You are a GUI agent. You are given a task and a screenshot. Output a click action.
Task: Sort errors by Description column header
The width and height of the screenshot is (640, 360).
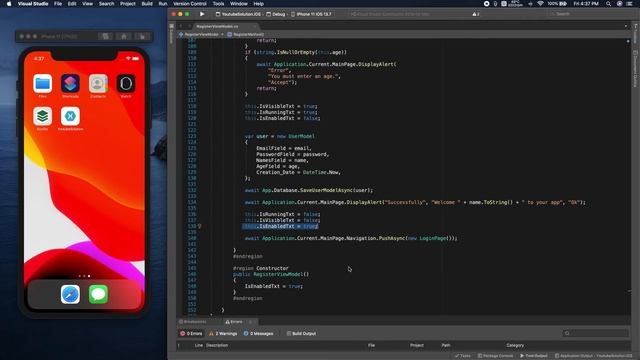[217, 345]
